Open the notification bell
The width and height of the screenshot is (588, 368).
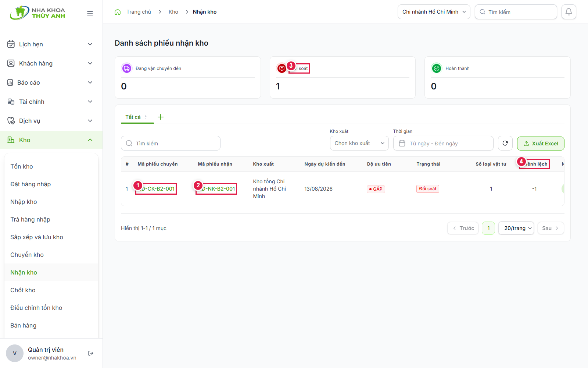click(x=569, y=12)
